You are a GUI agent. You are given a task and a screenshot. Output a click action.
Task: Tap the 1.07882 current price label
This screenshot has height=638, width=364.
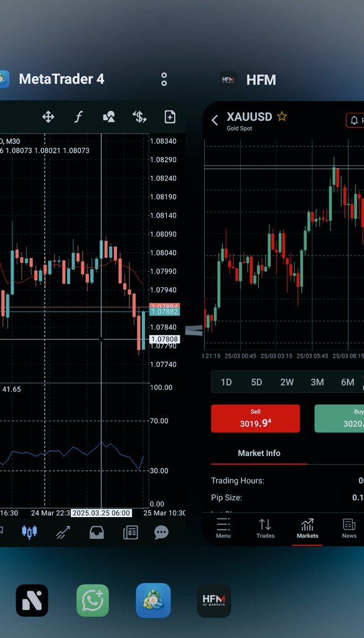tap(164, 312)
